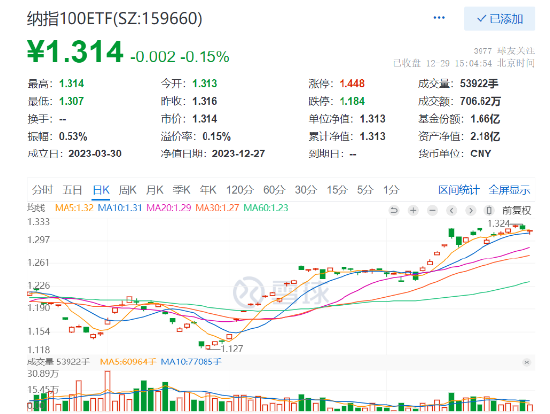Screen dimensions: 550x414
Task: Click the 纳指100ETF(SZ:159660) title
Action: (115, 19)
